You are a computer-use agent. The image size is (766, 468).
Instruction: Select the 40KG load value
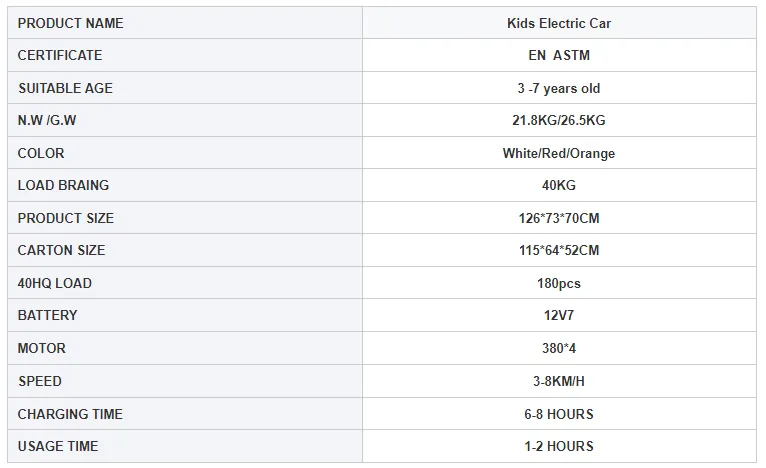(x=559, y=185)
